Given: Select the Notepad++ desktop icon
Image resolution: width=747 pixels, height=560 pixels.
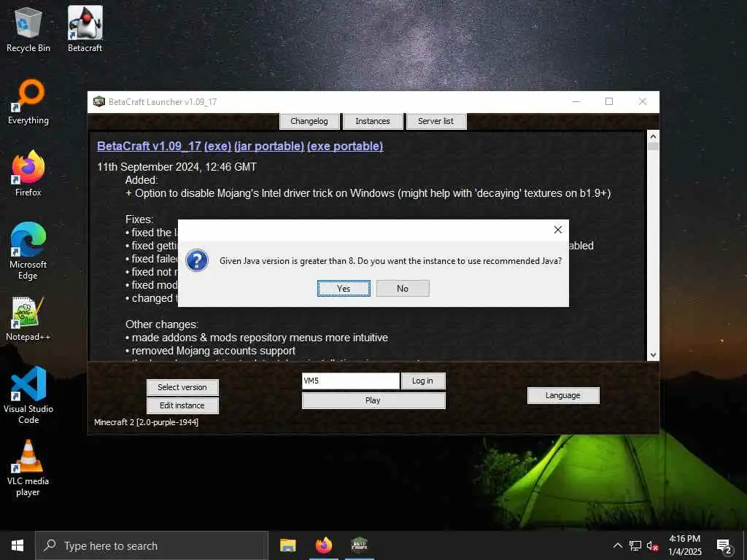Looking at the screenshot, I should coord(28,319).
